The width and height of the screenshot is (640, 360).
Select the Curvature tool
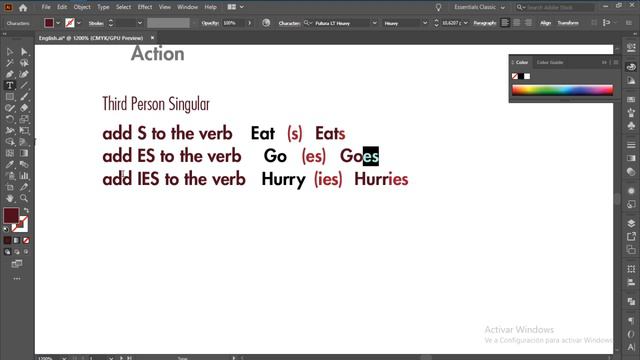[x=24, y=74]
